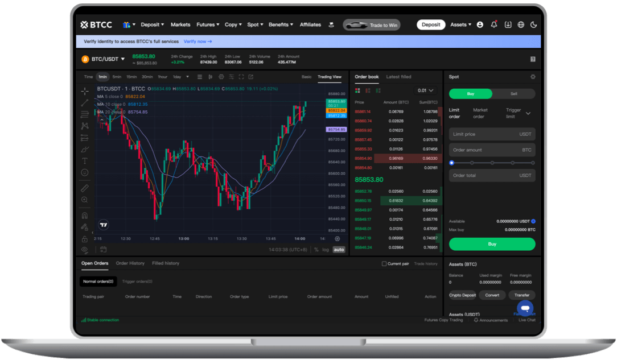Open the user profile icon
The image size is (617, 364).
[480, 25]
